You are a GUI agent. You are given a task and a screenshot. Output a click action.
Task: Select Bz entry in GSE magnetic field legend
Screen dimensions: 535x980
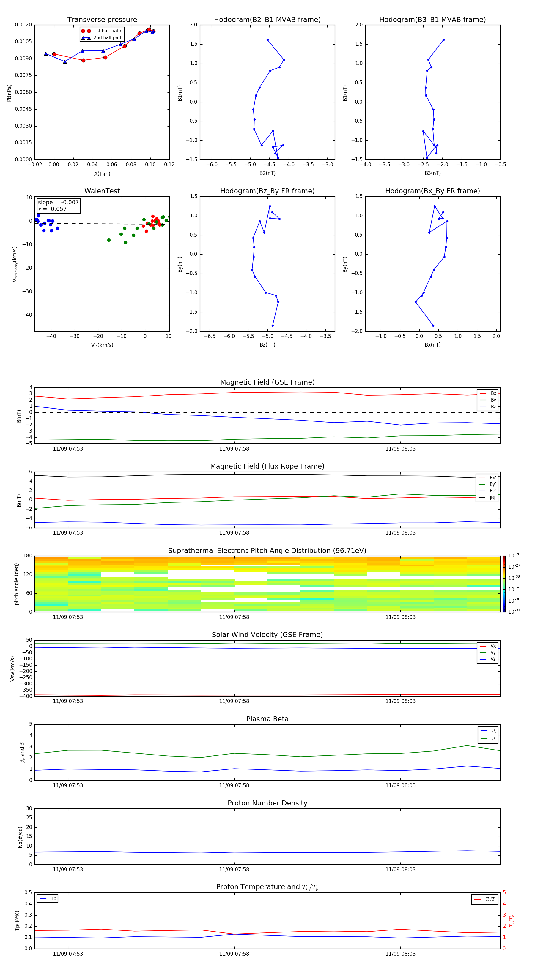pyautogui.click(x=488, y=407)
